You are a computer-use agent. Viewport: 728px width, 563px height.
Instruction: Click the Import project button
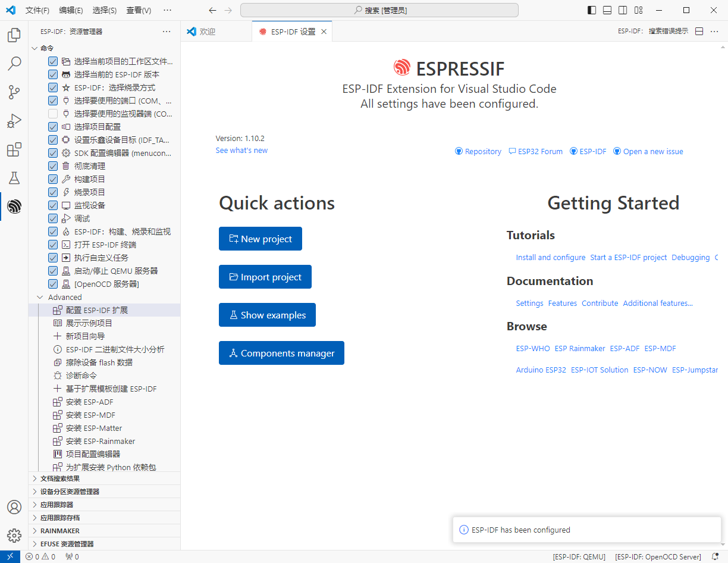click(265, 277)
